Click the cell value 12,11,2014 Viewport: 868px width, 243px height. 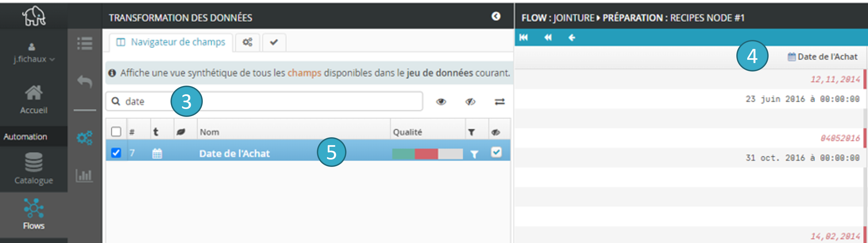(x=835, y=79)
